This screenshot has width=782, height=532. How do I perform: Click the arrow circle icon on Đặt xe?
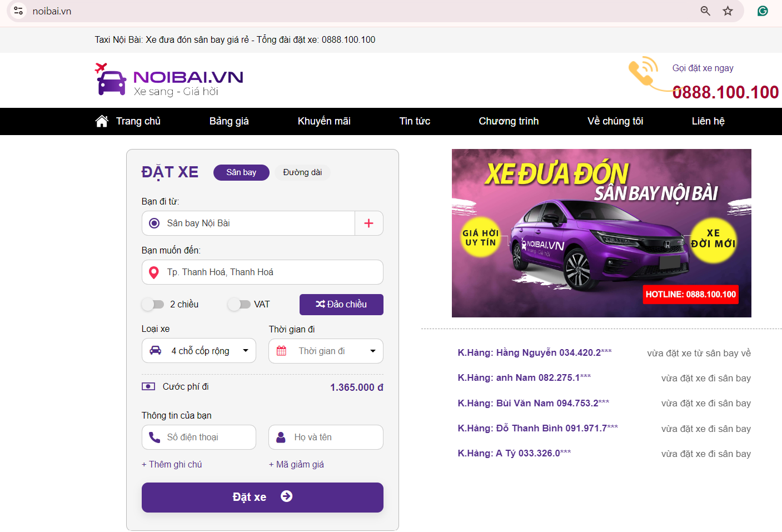tap(286, 496)
